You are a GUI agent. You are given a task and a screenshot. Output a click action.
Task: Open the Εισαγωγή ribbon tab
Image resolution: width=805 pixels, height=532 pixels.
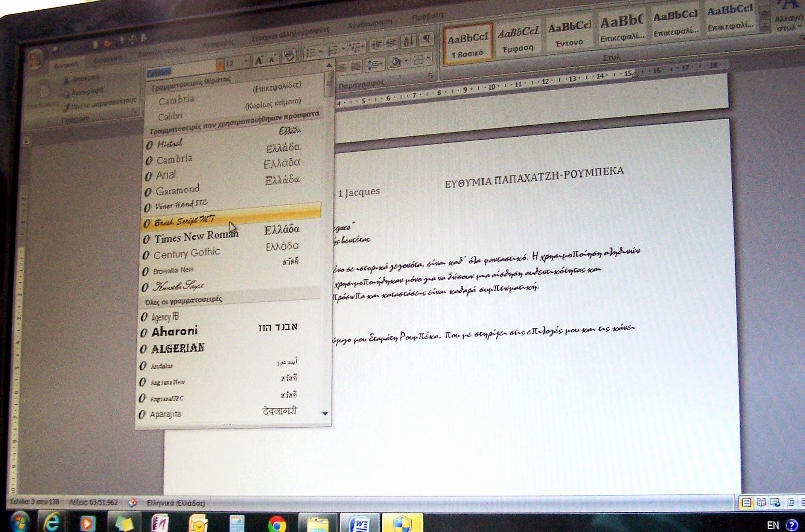[108, 59]
